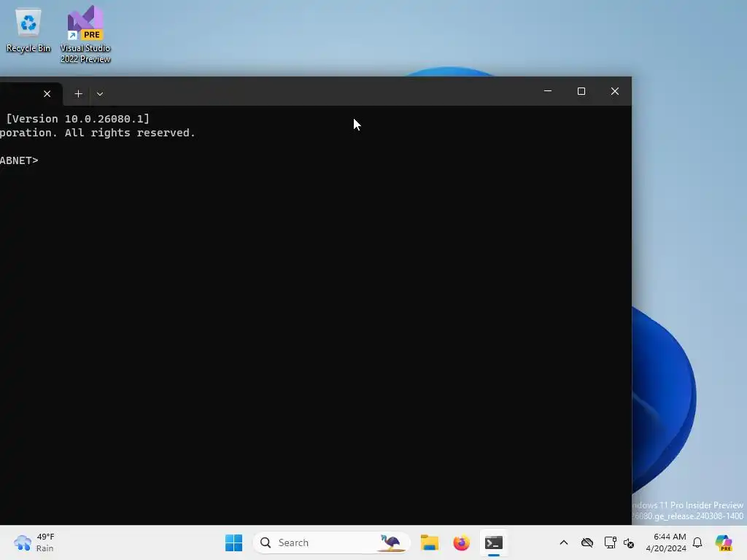Screen dimensions: 747x560
Task: Click the muted volume tray icon
Action: (629, 543)
